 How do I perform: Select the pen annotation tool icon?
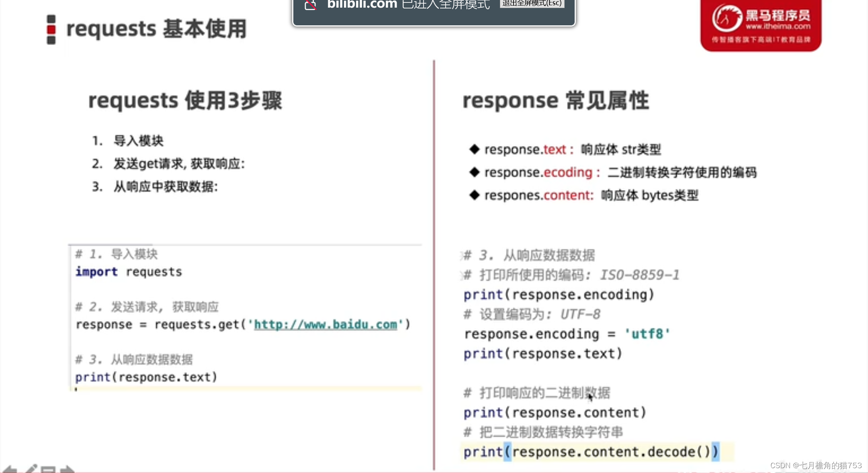coord(31,469)
